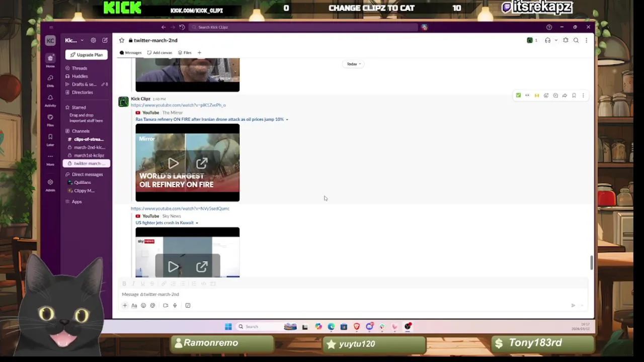Star the twitter-march-2nd channel
The width and height of the screenshot is (644, 362).
click(121, 40)
